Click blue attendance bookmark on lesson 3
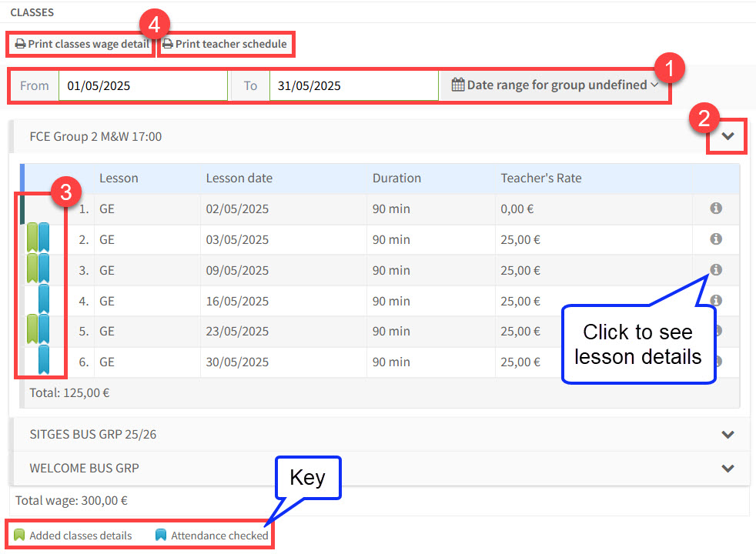Screen dimensions: 756x554 coord(44,269)
